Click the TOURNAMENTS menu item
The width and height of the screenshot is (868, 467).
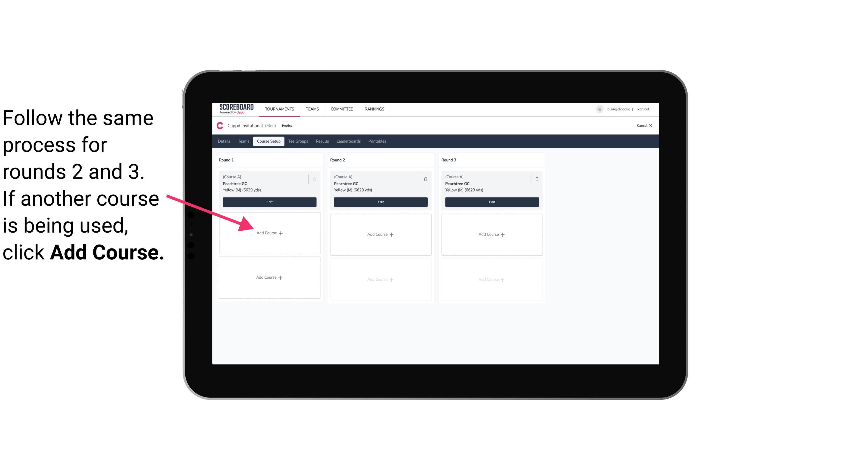(x=280, y=109)
